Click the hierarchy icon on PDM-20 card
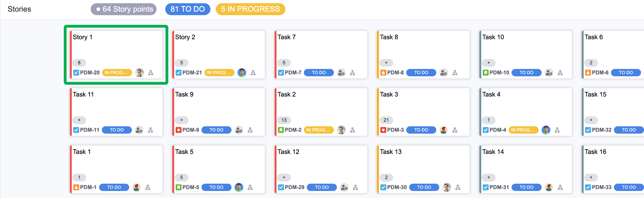This screenshot has width=644, height=198. coord(151,73)
